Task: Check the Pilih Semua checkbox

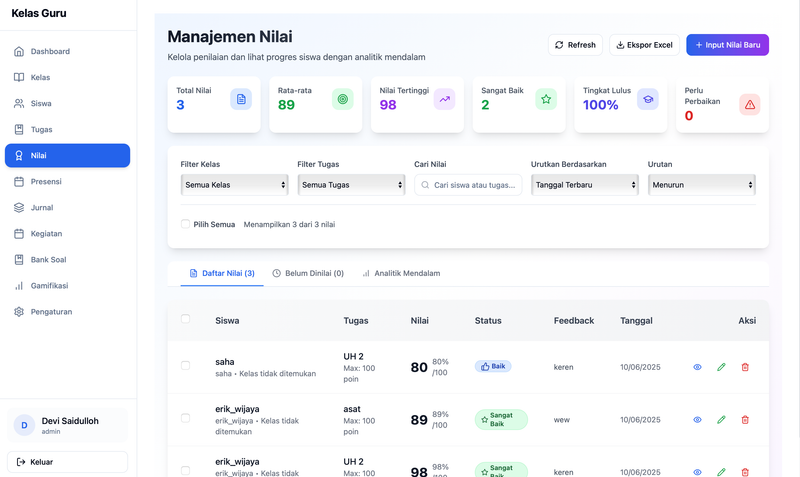Action: 186,224
